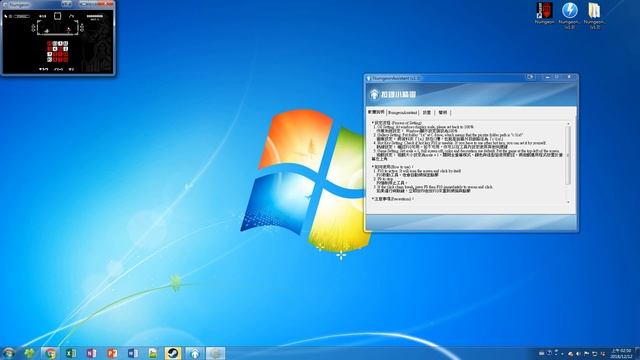Open the Numgeon game shortcut on desktop

click(x=544, y=13)
